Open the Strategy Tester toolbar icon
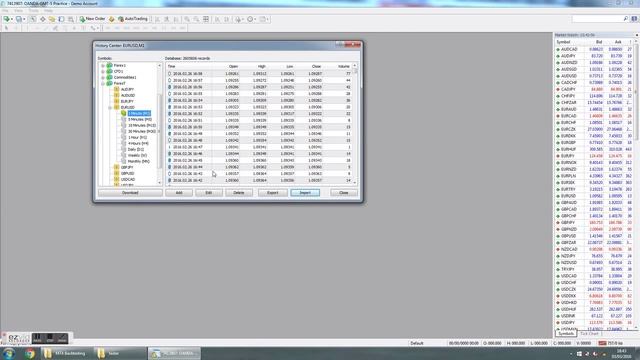 click(x=71, y=19)
